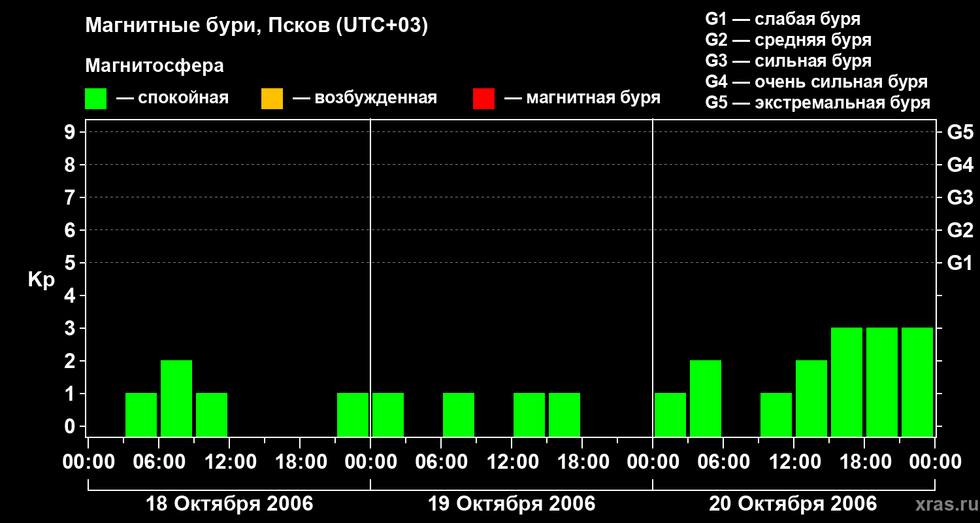Click the 09:00–12:00 bar on 20 October
Screen dimensions: 980x523
(x=776, y=414)
